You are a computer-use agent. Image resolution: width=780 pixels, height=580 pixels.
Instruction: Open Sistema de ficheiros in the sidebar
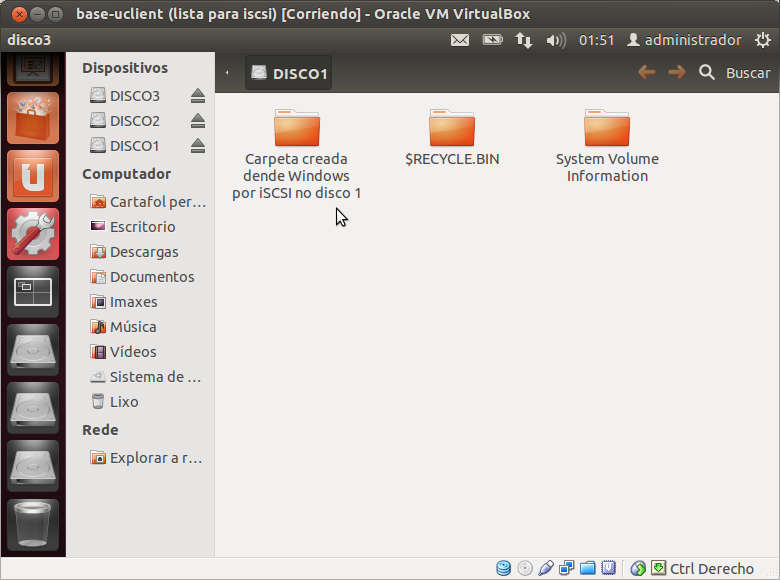point(145,377)
